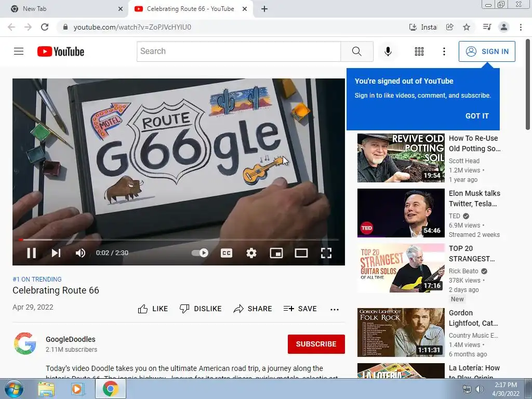Viewport: 532px width, 399px height.
Task: Open Elon Musk TED talk thumbnail
Action: [401, 212]
